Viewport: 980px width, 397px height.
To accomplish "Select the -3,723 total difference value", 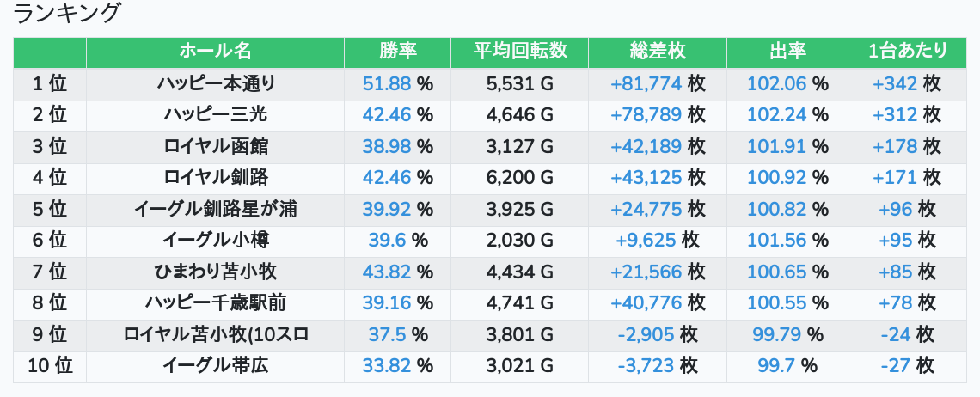I will [x=646, y=366].
